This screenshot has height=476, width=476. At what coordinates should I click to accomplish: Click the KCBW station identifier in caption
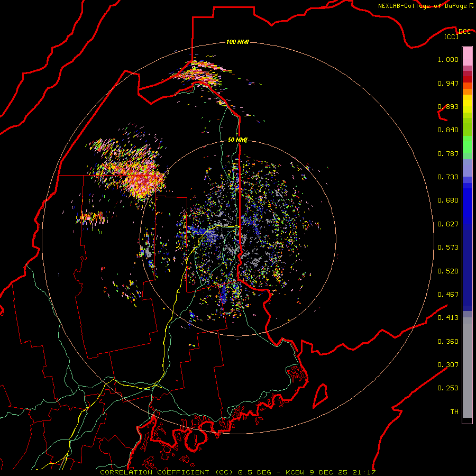coord(296,472)
